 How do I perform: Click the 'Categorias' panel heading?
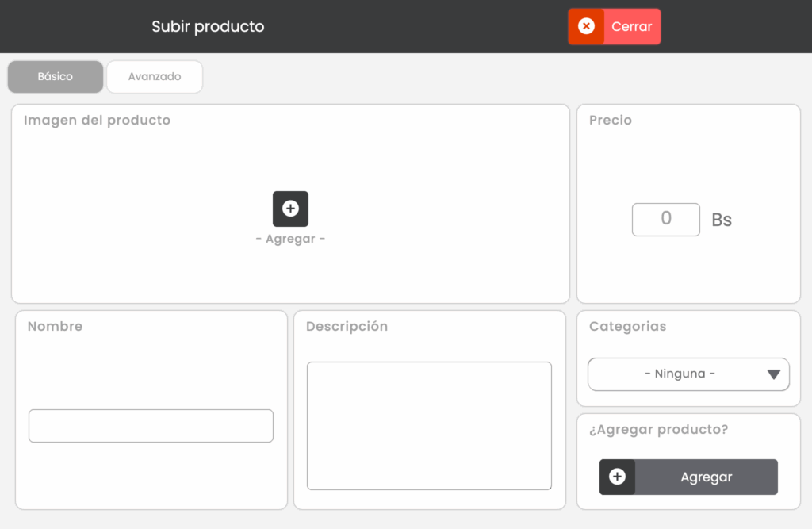coord(627,327)
